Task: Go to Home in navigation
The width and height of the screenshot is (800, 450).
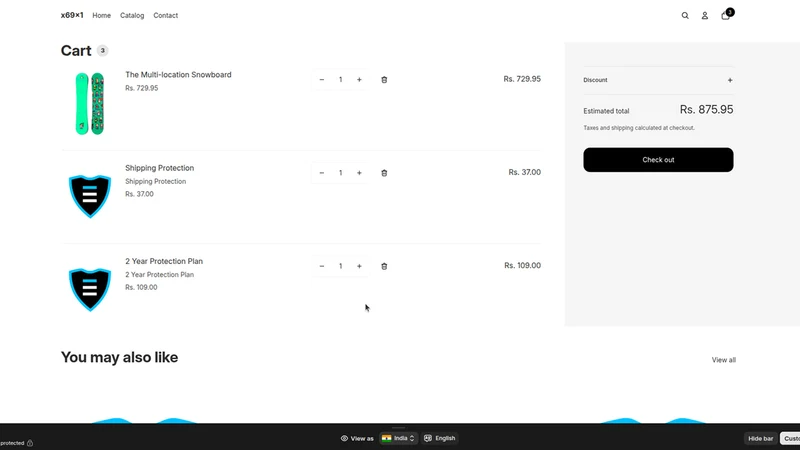Action: tap(102, 16)
